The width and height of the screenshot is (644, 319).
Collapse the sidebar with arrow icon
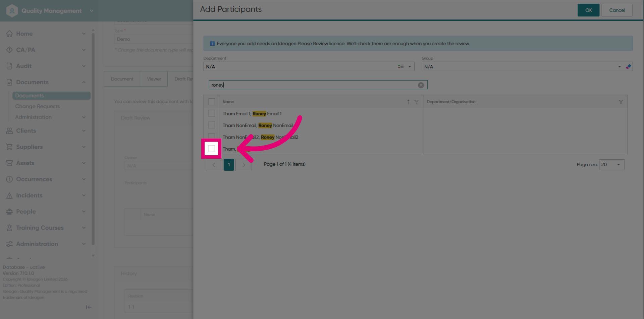(89, 307)
